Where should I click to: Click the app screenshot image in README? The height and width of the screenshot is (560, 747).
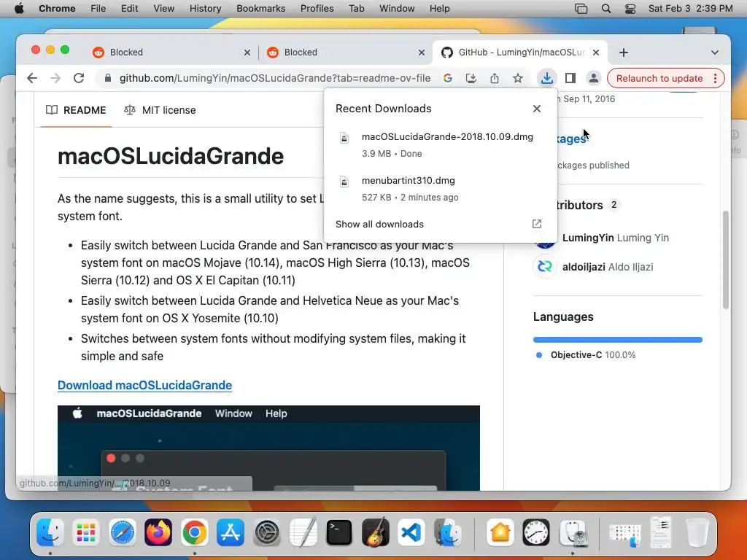(x=268, y=448)
